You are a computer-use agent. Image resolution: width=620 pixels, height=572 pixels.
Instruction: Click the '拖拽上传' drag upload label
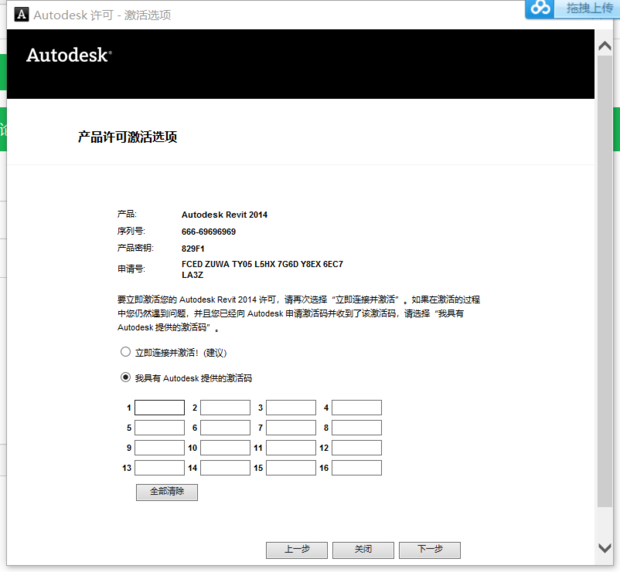(x=589, y=8)
